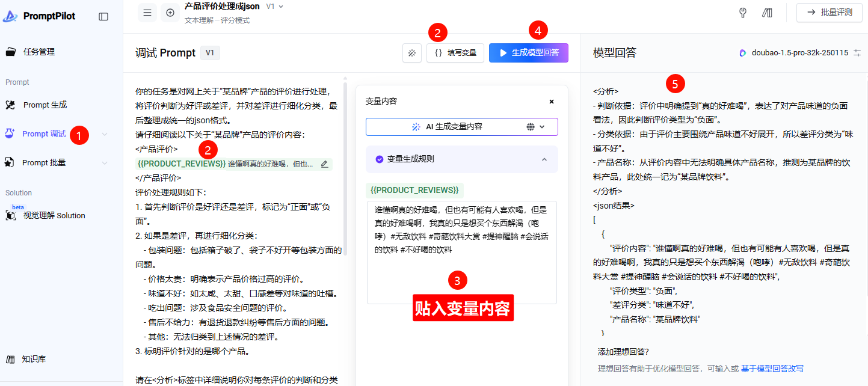
Task: Click the 售后不给力 rule line in prompt
Action: [236, 322]
